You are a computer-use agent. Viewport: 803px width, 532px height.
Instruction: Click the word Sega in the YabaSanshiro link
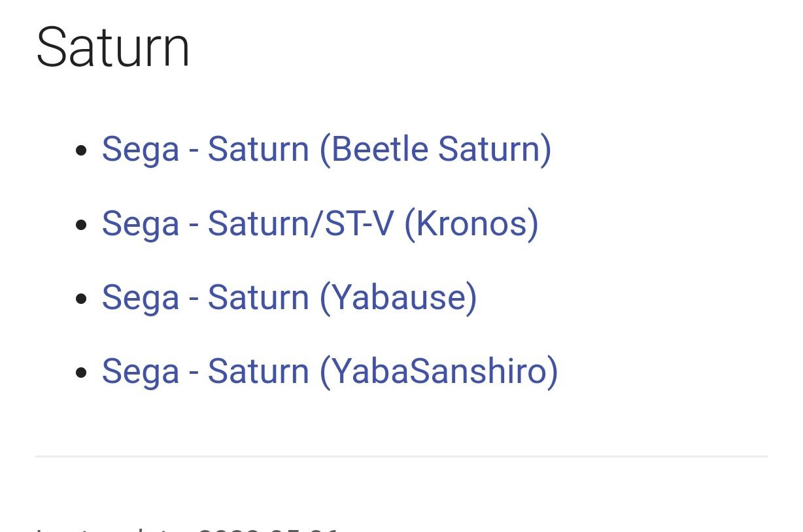(x=141, y=373)
